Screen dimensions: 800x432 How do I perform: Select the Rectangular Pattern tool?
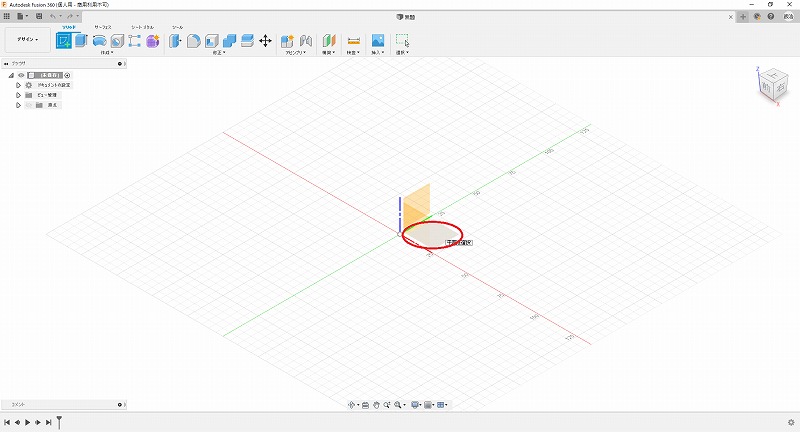coord(135,41)
